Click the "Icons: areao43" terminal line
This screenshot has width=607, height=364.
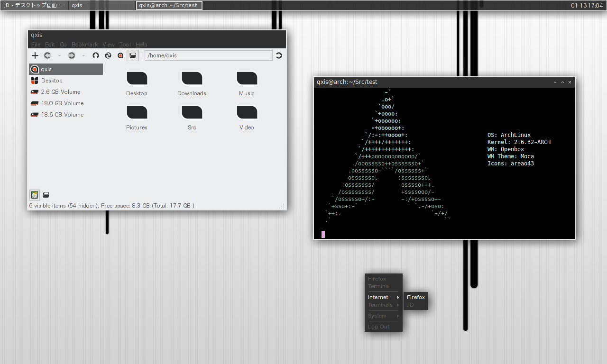(510, 164)
